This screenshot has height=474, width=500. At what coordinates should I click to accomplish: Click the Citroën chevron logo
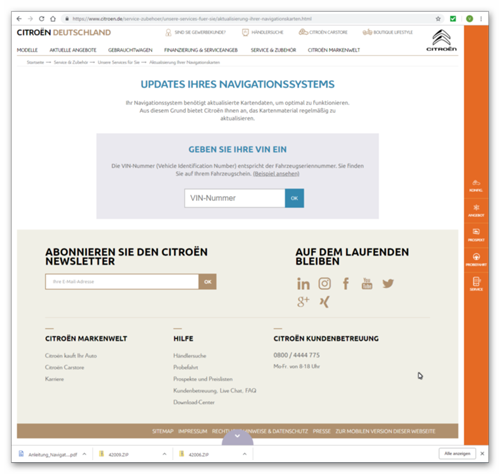[441, 40]
